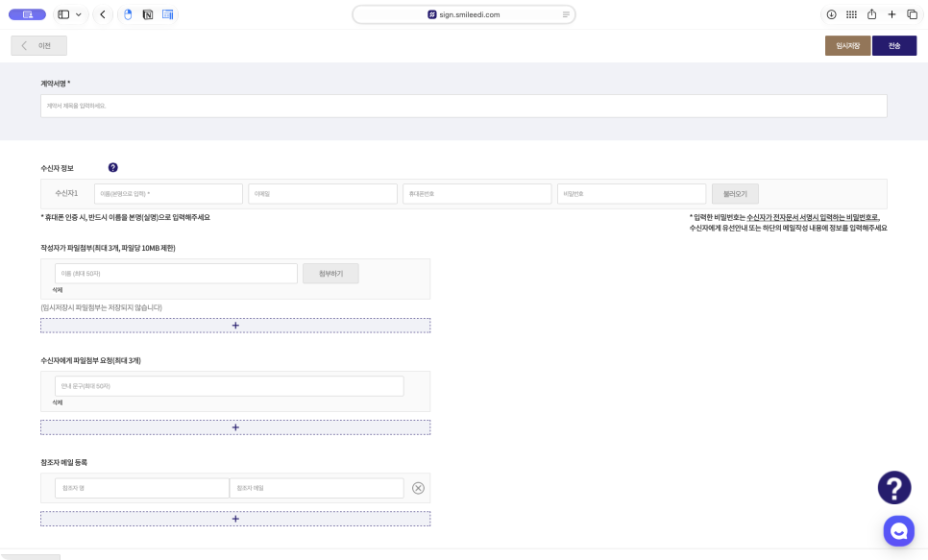Click the 불러오기 button

(x=735, y=194)
